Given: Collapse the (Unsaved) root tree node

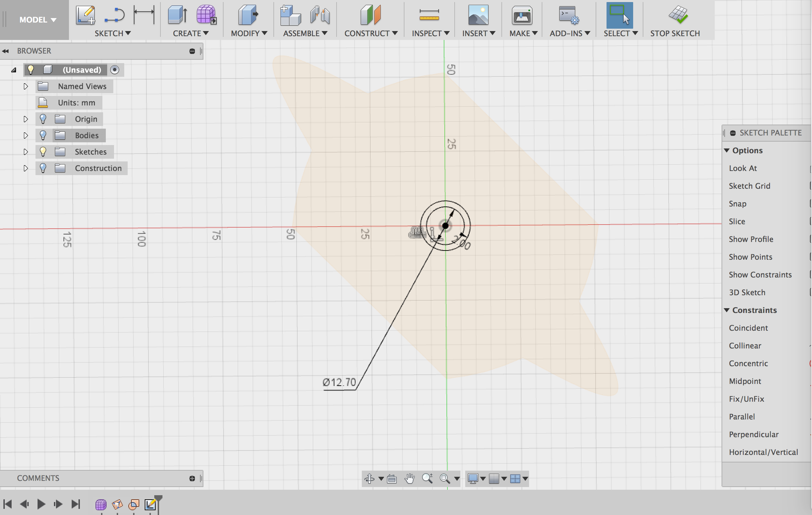Looking at the screenshot, I should coord(14,70).
